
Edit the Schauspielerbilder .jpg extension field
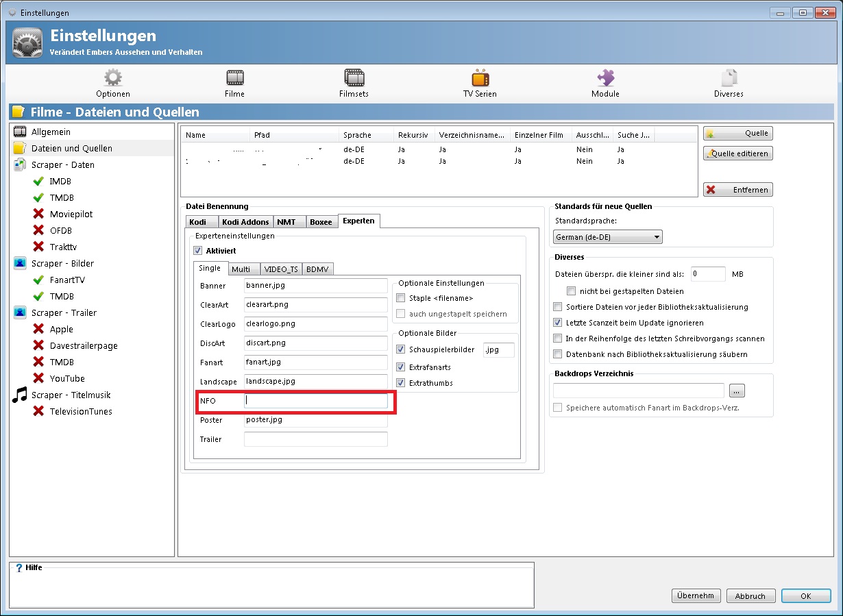tap(499, 349)
